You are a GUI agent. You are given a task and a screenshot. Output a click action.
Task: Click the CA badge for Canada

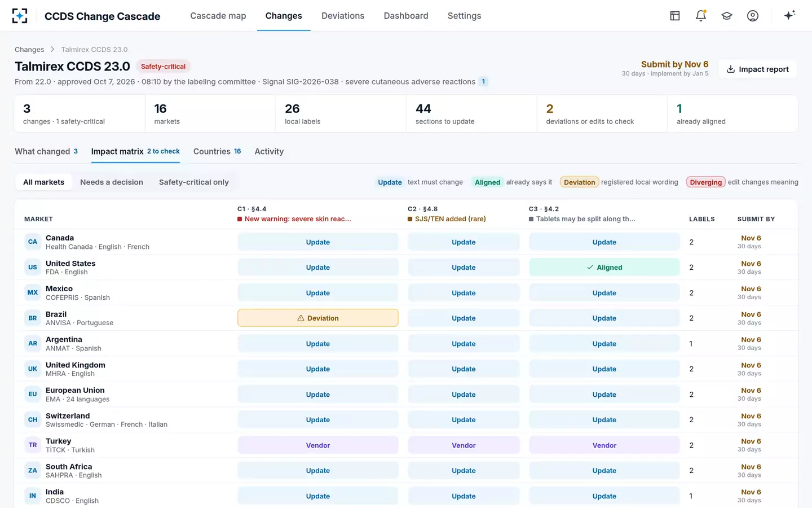pyautogui.click(x=33, y=242)
